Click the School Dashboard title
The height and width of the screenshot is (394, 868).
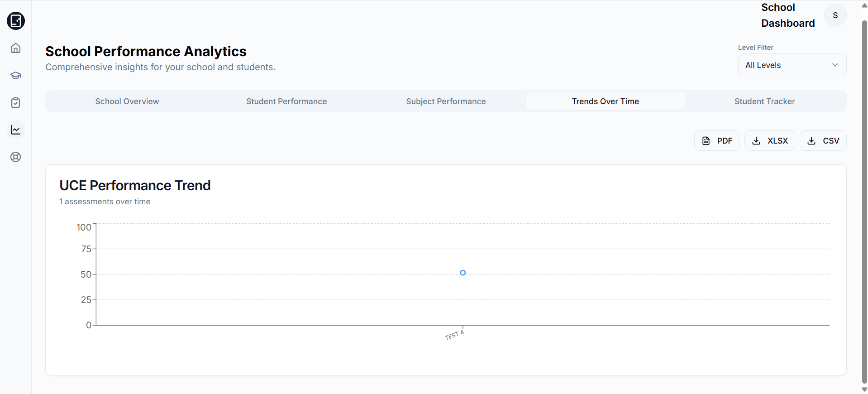[788, 15]
